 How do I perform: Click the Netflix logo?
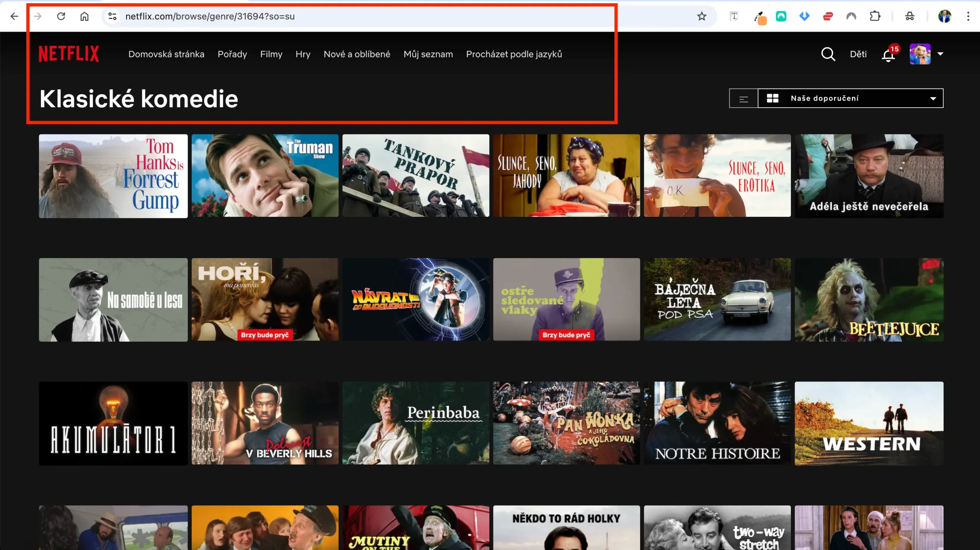pyautogui.click(x=69, y=53)
